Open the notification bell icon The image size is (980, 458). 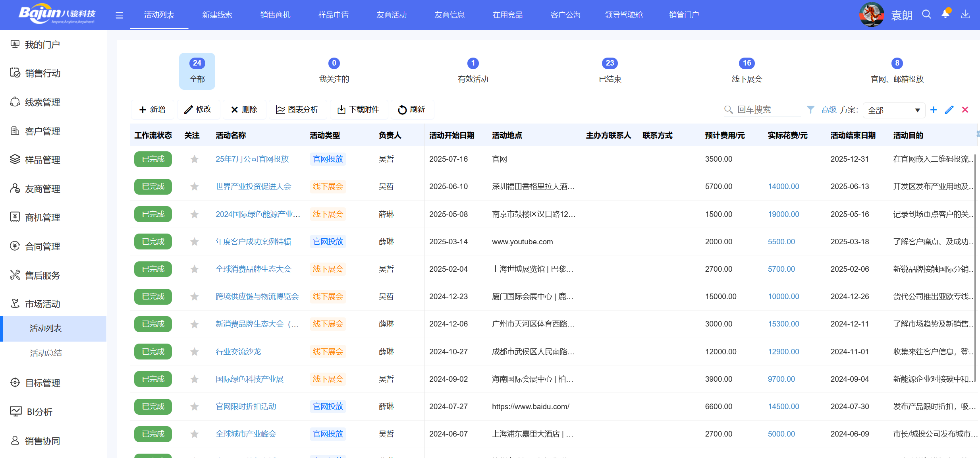click(x=945, y=14)
